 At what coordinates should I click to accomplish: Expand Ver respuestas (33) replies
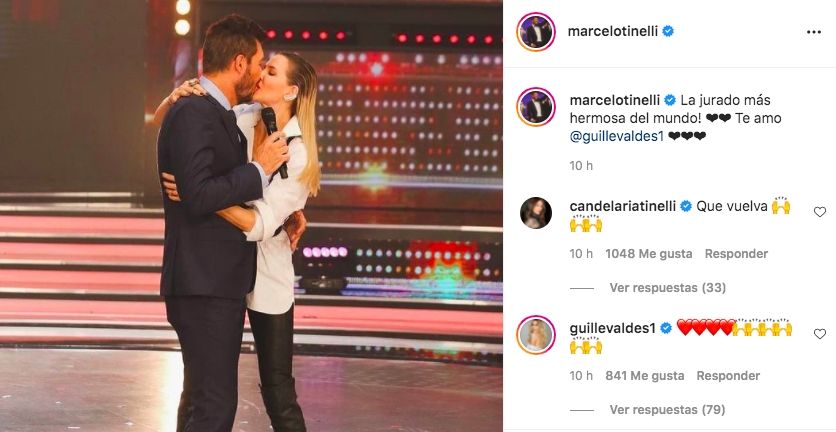click(668, 288)
